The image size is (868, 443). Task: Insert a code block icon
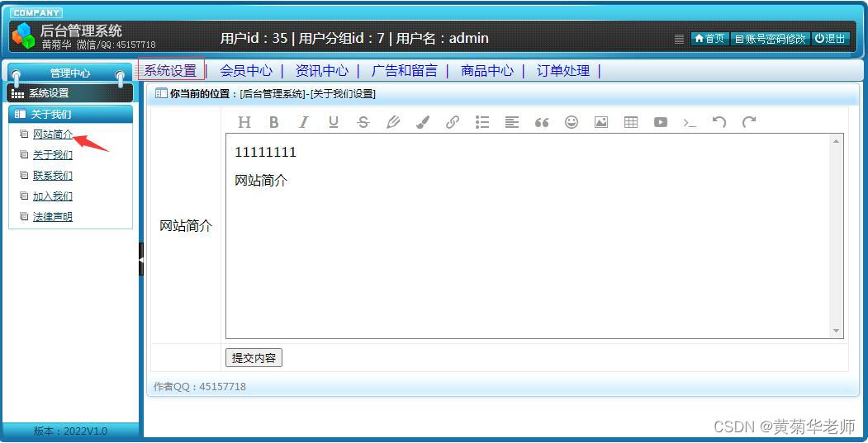point(690,123)
